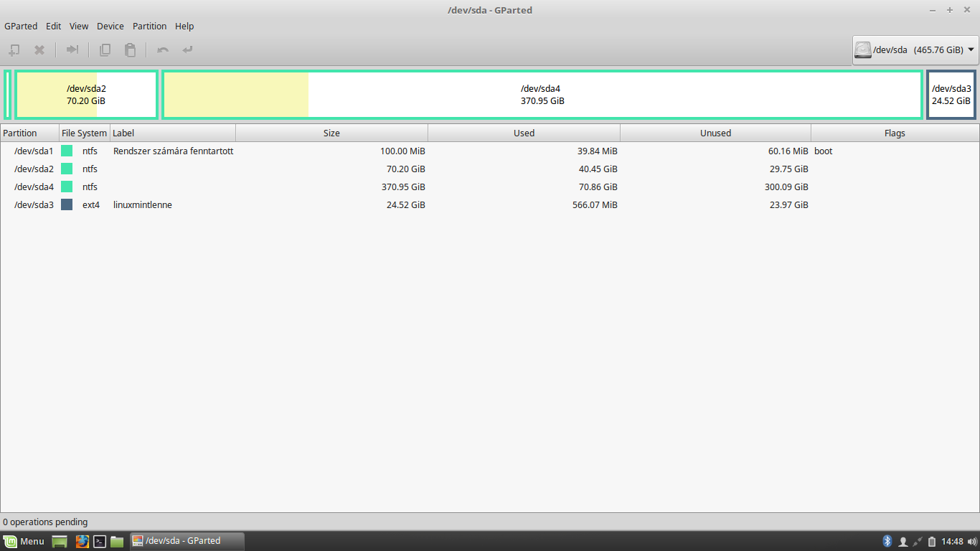
Task: Launch Firefox from the panel
Action: [x=83, y=542]
